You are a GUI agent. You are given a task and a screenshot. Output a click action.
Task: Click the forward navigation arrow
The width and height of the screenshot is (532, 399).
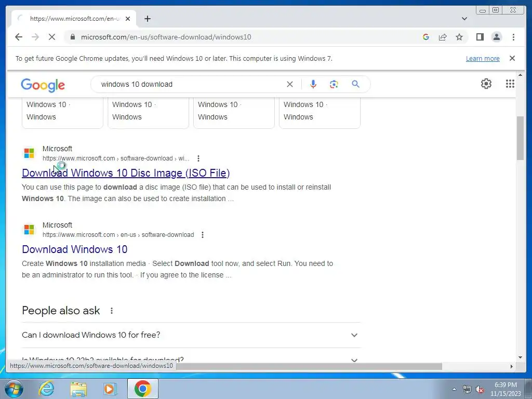point(35,37)
